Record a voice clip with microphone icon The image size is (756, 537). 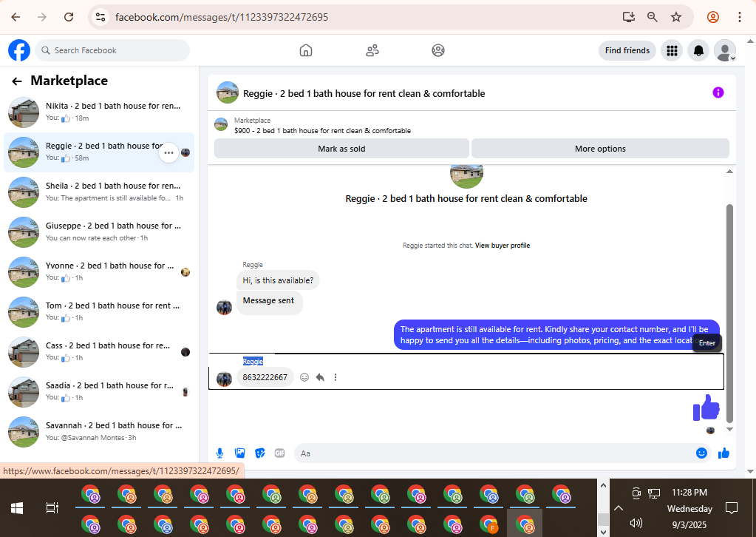pos(220,453)
